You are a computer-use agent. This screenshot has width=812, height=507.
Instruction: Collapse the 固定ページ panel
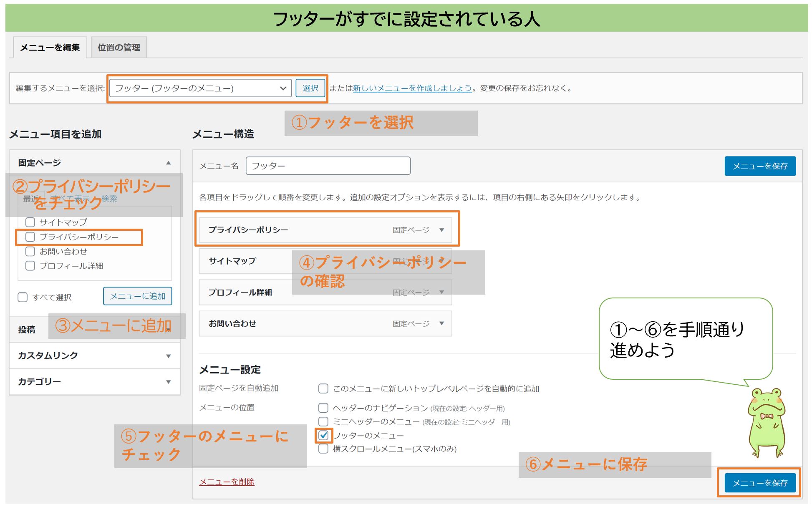pyautogui.click(x=169, y=162)
